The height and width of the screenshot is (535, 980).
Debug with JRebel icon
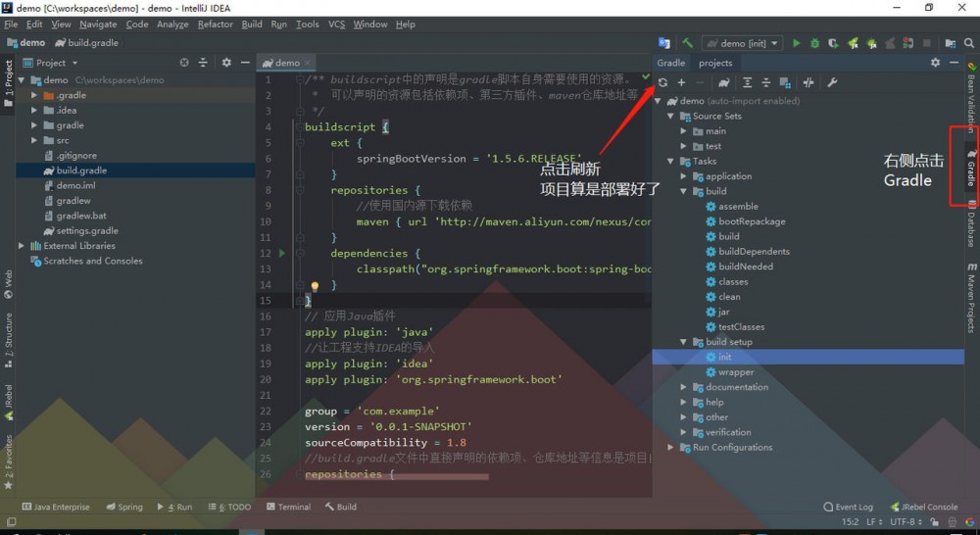click(871, 43)
